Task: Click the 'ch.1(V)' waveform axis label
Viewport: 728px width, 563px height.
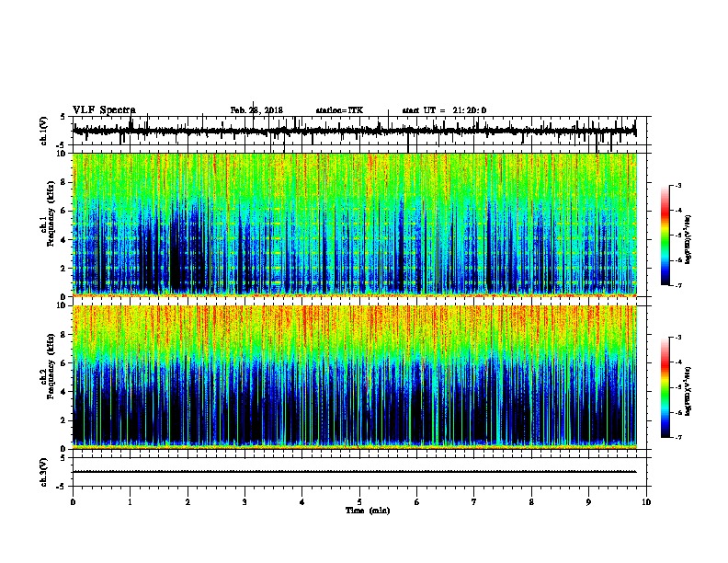Action: pyautogui.click(x=44, y=132)
